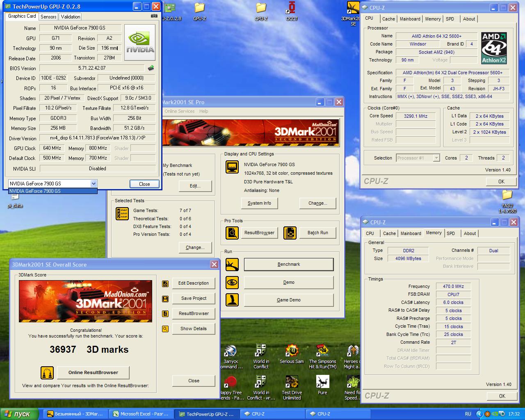Screen dimensions: 525x420
Task: Click the Benchmark run icon in 3DMark
Action: pyautogui.click(x=232, y=265)
